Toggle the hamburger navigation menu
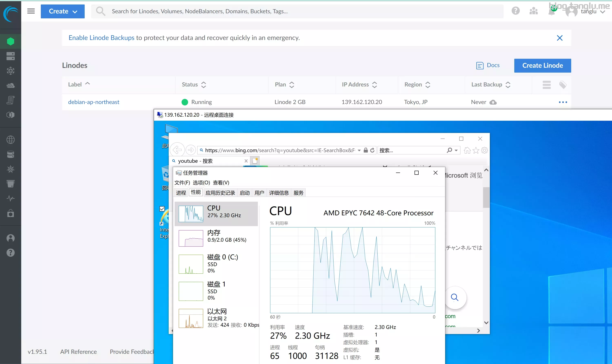 (31, 11)
